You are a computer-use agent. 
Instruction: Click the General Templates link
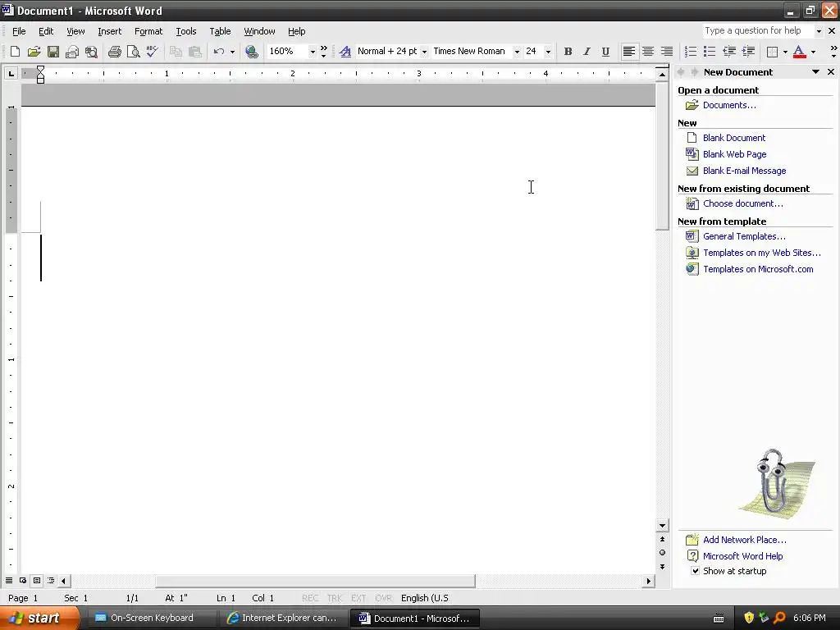744,236
